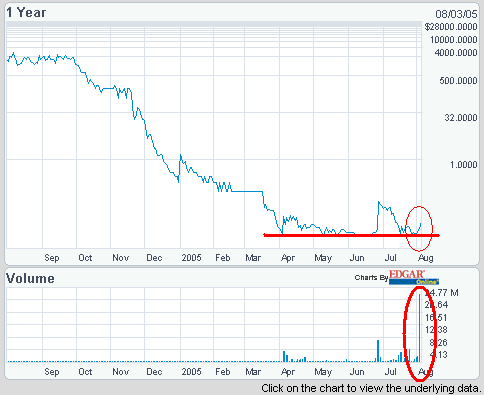
Task: Click the Oct label under the price chart
Action: click(85, 258)
